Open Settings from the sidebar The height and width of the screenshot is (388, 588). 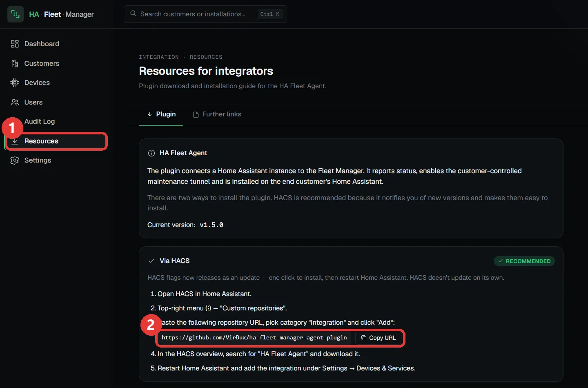[56, 161]
